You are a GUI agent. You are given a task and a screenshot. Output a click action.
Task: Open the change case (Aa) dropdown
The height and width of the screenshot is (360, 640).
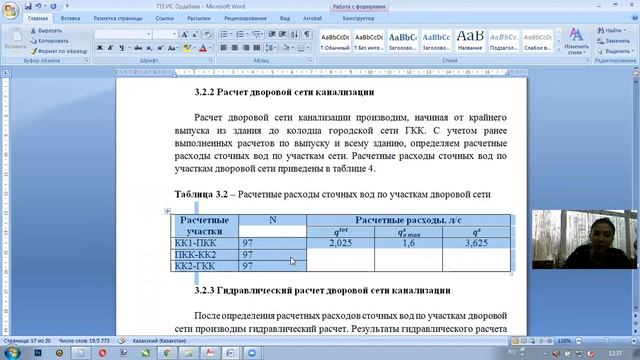coord(172,48)
